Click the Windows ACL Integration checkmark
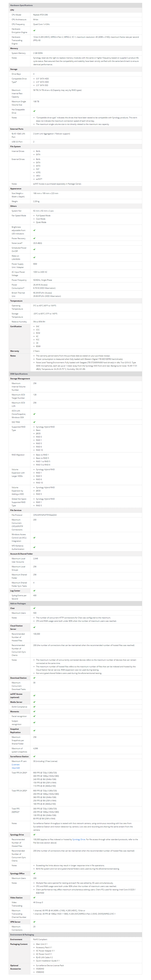Image resolution: width=151 pixels, height=980 pixels. click(34, 537)
